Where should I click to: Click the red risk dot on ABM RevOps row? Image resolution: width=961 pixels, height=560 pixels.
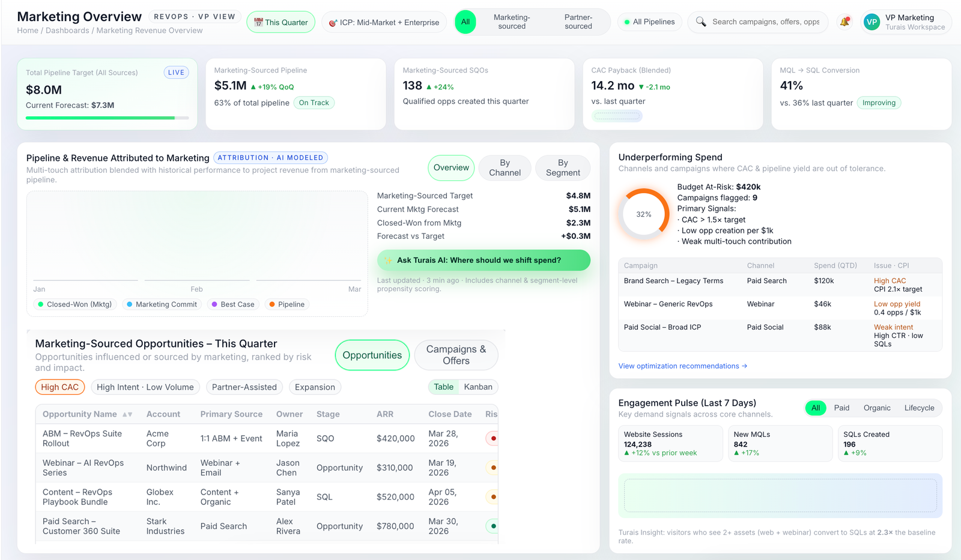[x=493, y=438]
